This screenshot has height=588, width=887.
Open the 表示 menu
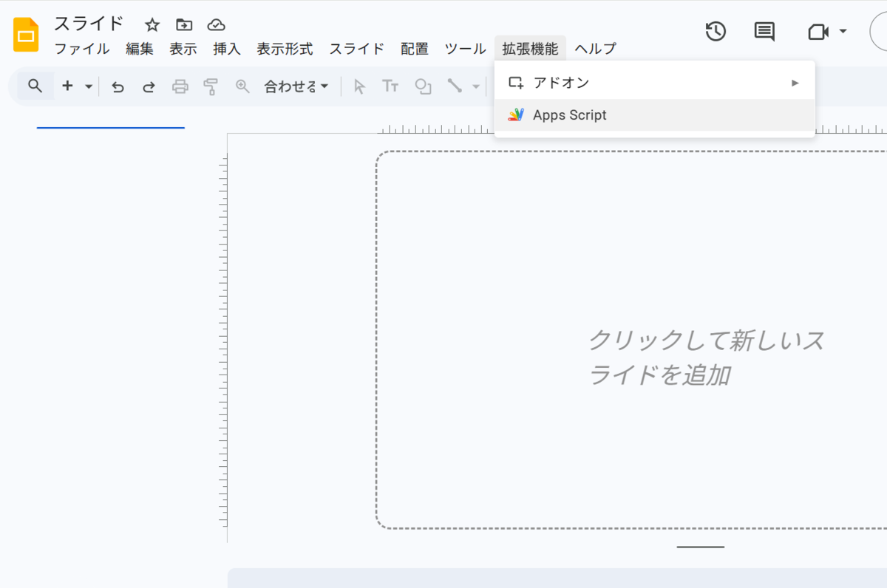click(183, 49)
